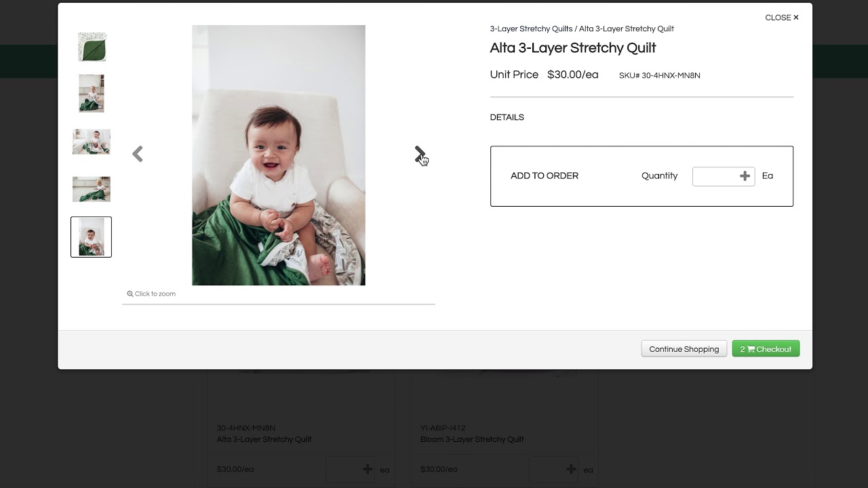Expand the DETAILS section
The width and height of the screenshot is (868, 488).
click(x=507, y=118)
